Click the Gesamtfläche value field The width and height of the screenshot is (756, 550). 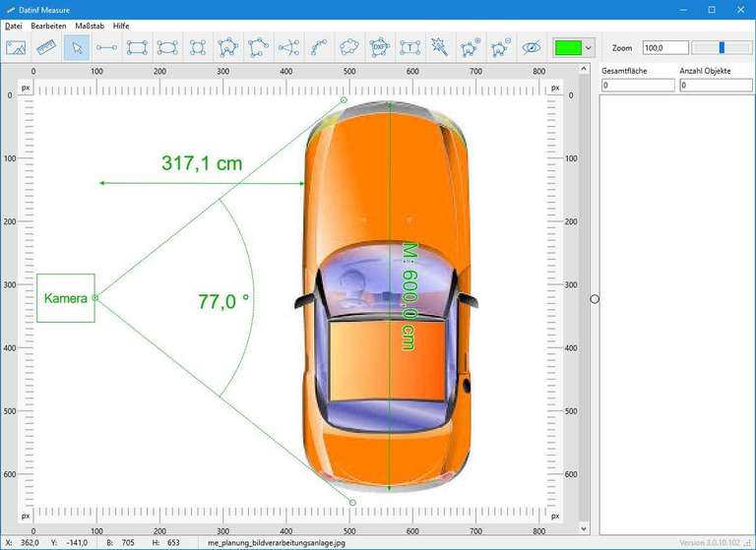click(638, 86)
